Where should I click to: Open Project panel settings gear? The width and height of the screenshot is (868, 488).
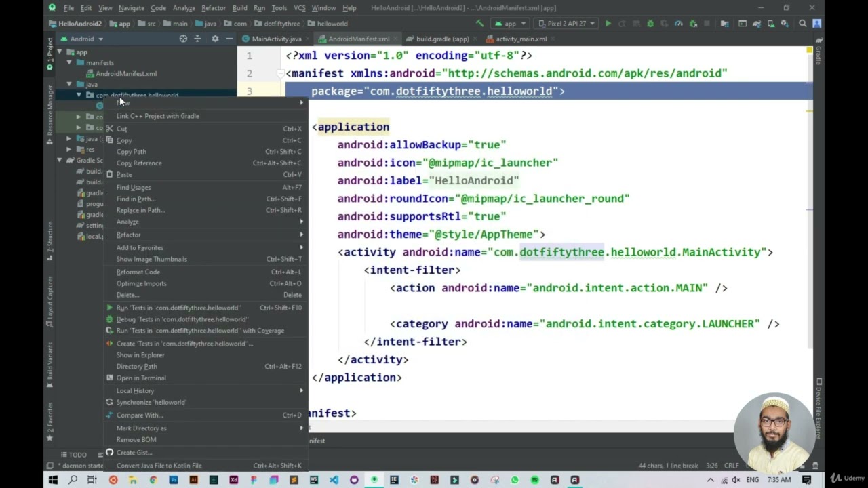[x=215, y=39]
